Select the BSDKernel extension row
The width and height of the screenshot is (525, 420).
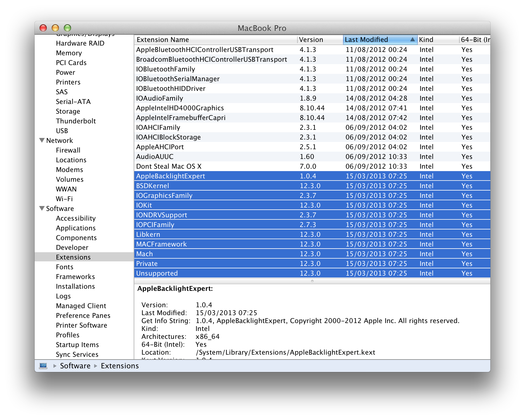pos(312,186)
